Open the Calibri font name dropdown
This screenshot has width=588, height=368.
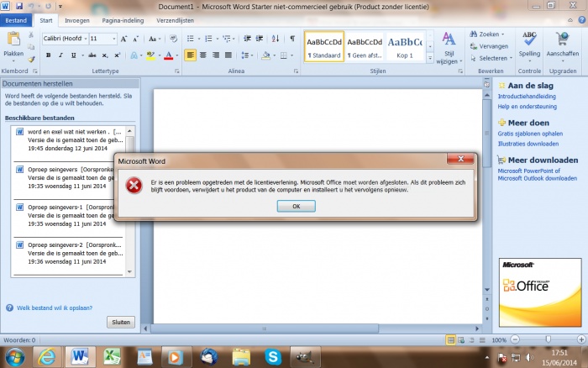tap(64, 39)
